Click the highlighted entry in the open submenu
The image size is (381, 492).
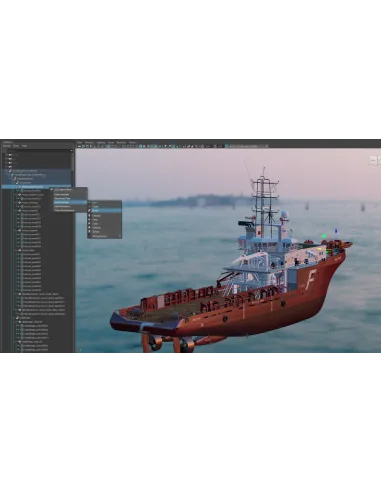click(x=105, y=211)
